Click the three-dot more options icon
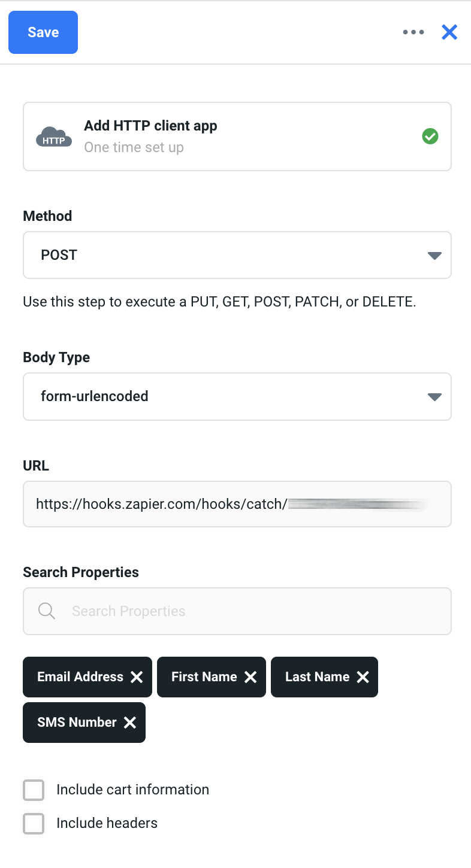This screenshot has height=868, width=471. tap(413, 32)
